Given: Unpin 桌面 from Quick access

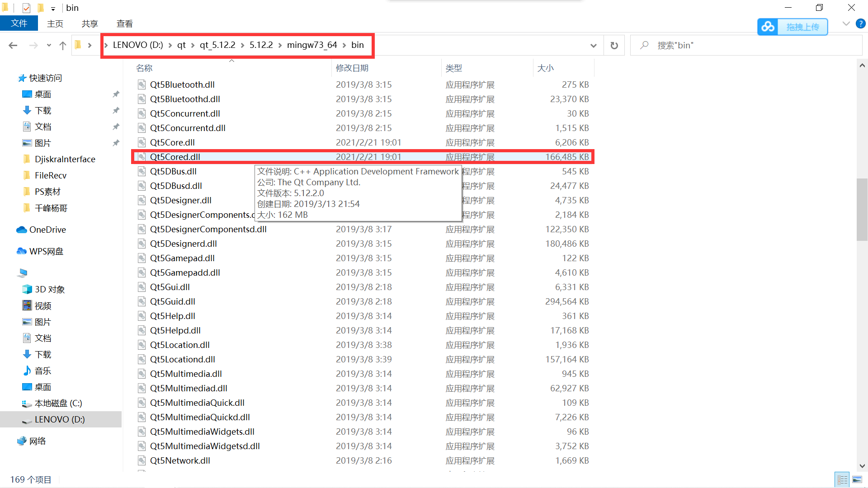Looking at the screenshot, I should [116, 94].
